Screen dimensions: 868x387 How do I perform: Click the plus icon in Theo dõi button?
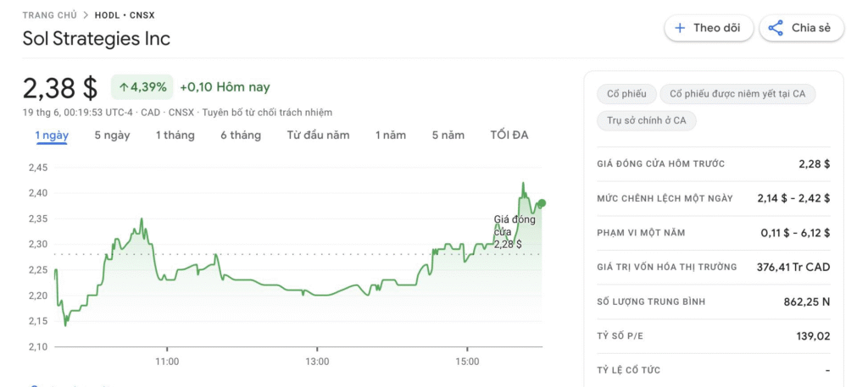(681, 28)
